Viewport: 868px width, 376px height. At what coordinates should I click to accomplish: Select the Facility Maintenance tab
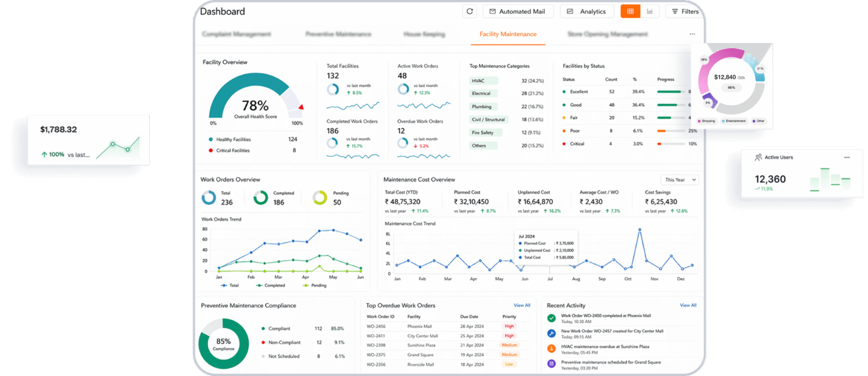(508, 34)
